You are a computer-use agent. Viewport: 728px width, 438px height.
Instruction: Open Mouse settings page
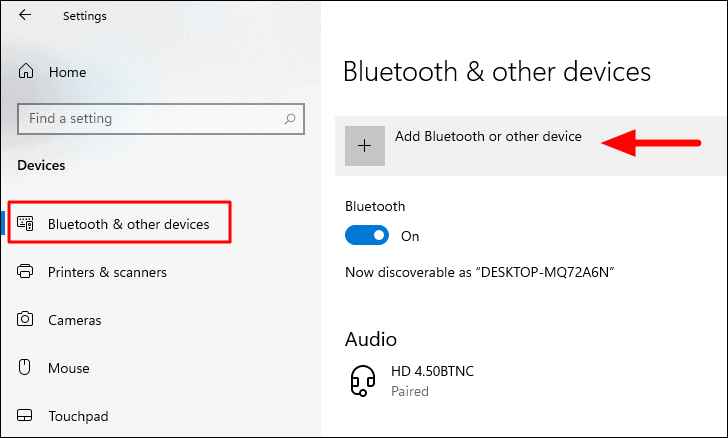coord(69,368)
